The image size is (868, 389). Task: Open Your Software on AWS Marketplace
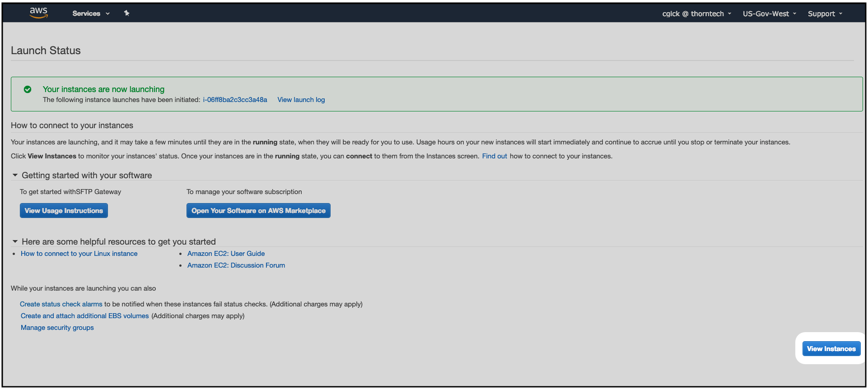(x=258, y=211)
